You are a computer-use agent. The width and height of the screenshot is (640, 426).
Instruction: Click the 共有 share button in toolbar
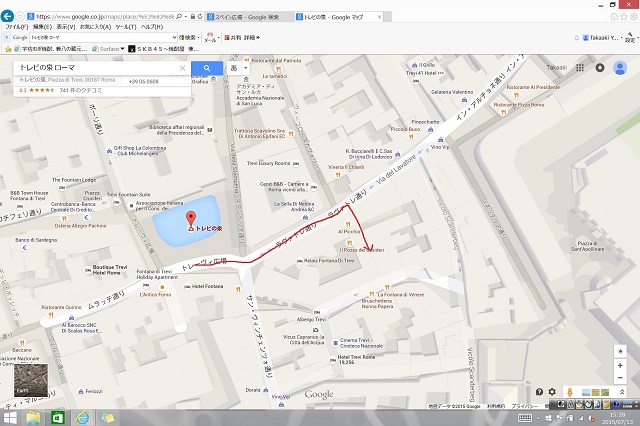click(233, 37)
